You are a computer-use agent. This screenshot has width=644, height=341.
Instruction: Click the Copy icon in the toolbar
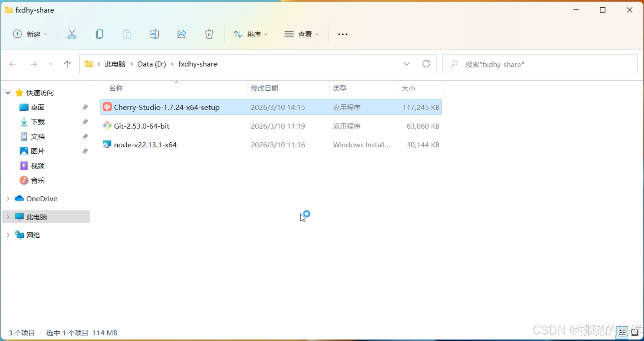pyautogui.click(x=99, y=34)
